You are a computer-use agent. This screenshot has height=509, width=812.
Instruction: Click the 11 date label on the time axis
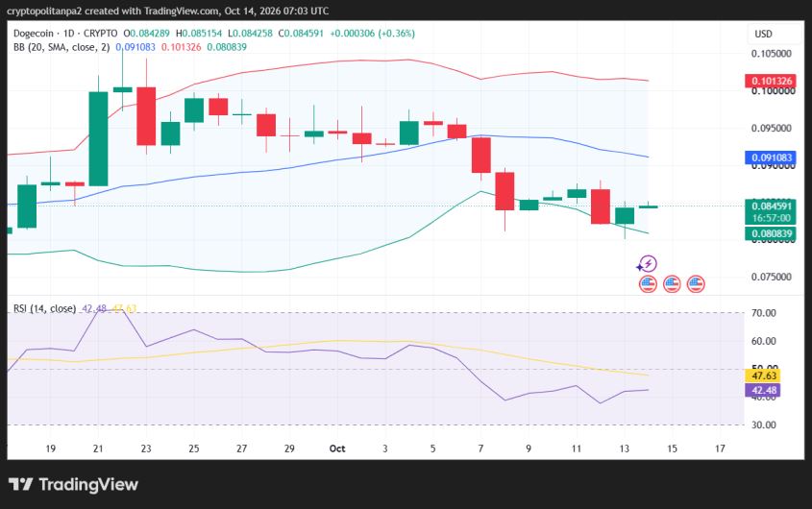pos(577,448)
